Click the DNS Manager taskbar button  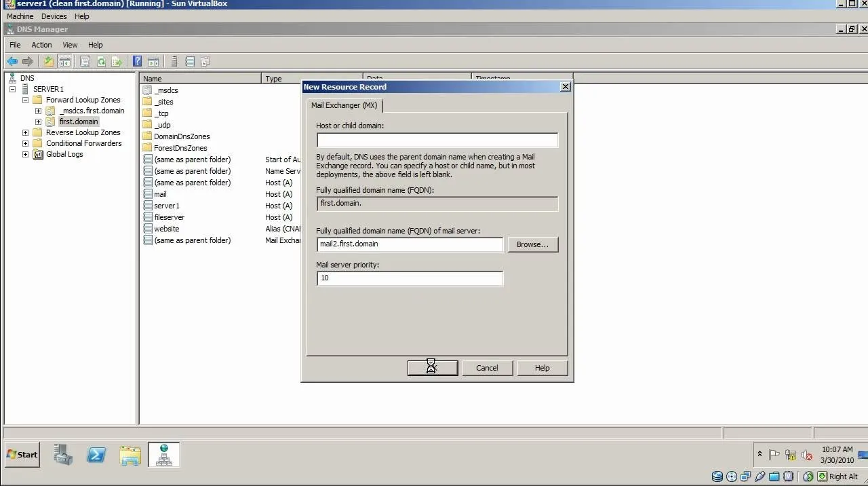[163, 455]
